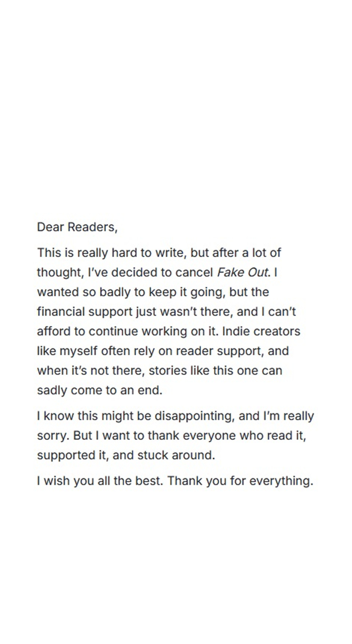The width and height of the screenshot is (352, 644).
Task: Click the sentence "Thank you for everything."
Action: coord(240,481)
